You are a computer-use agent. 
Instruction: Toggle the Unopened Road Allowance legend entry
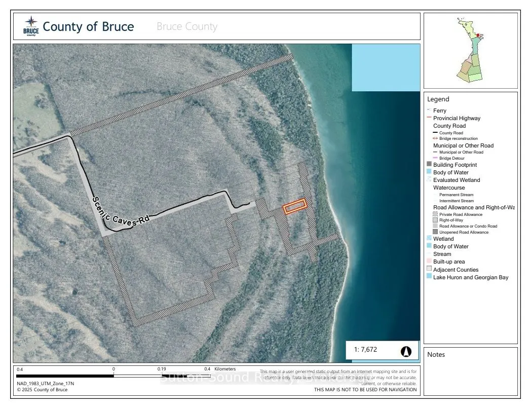435,232
